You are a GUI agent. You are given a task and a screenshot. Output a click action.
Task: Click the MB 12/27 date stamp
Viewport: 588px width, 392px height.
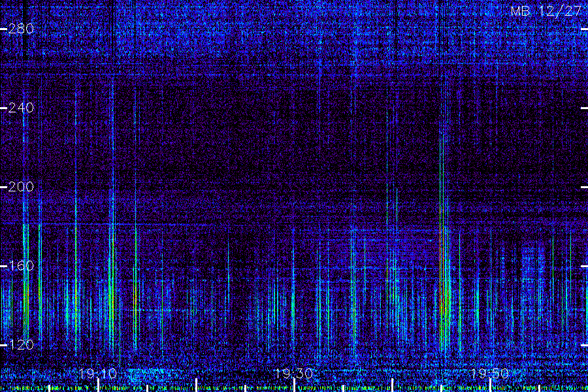click(546, 11)
